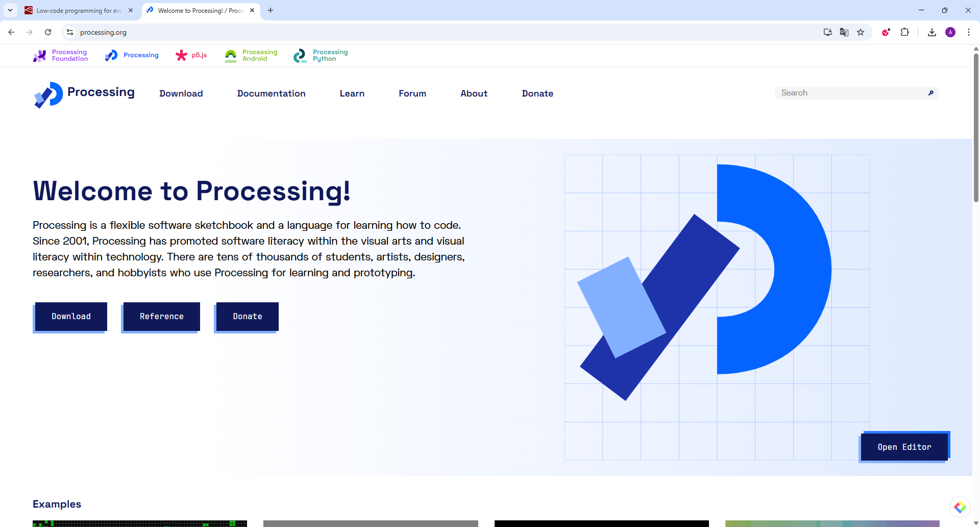
Task: Open the Forum menu item
Action: tap(412, 93)
